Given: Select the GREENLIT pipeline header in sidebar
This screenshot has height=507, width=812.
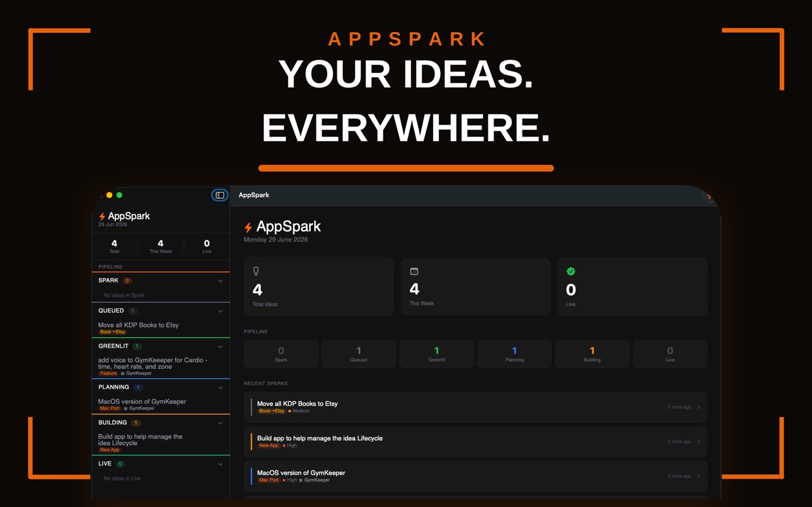Looking at the screenshot, I should tap(161, 346).
